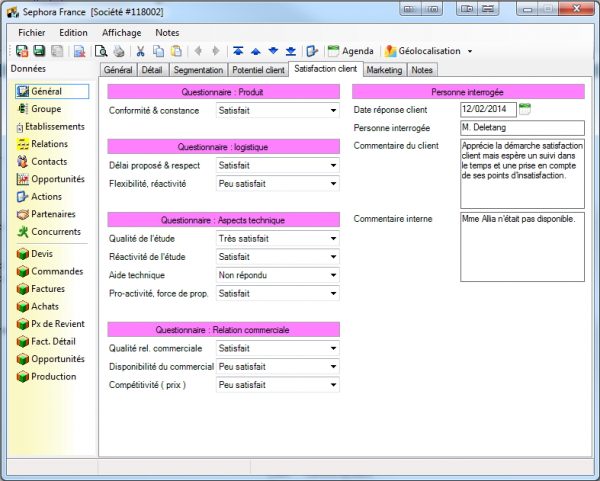Open Géolocalisation from the toolbar
600x481 pixels.
click(x=422, y=51)
